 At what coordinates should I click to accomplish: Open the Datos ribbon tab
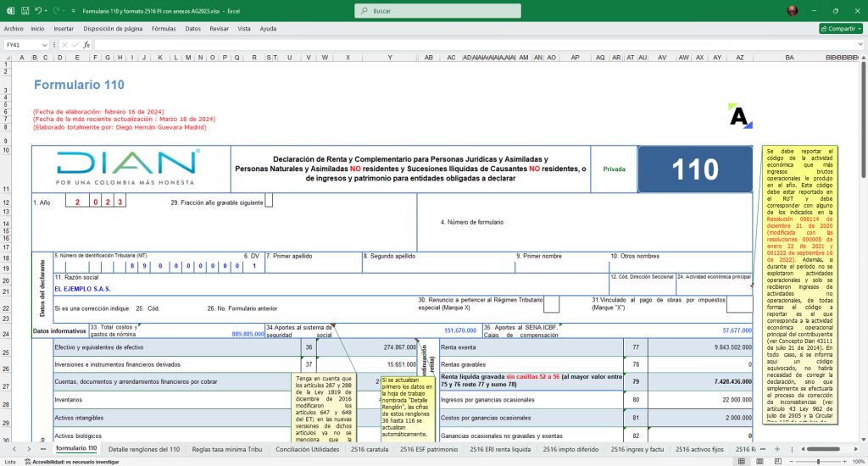192,29
